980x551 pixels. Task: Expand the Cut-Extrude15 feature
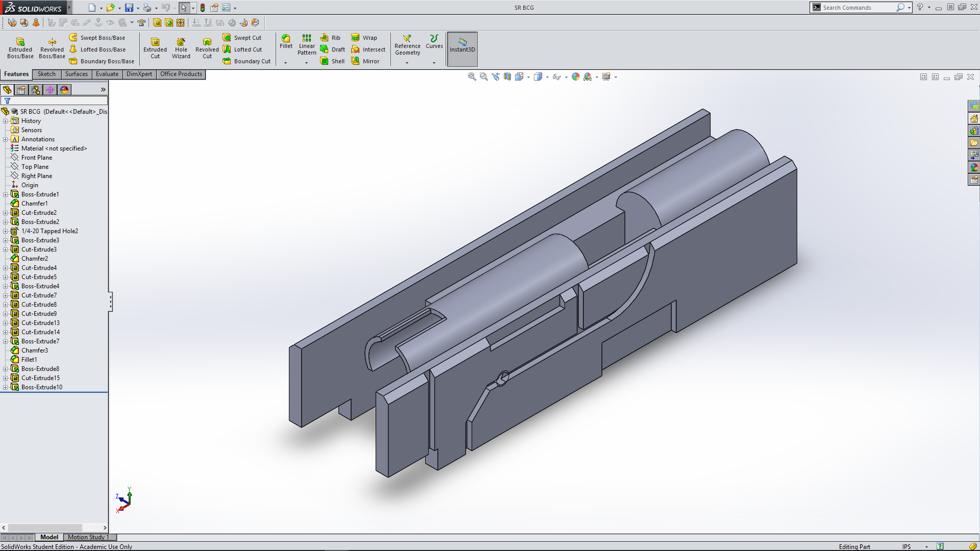[6, 378]
